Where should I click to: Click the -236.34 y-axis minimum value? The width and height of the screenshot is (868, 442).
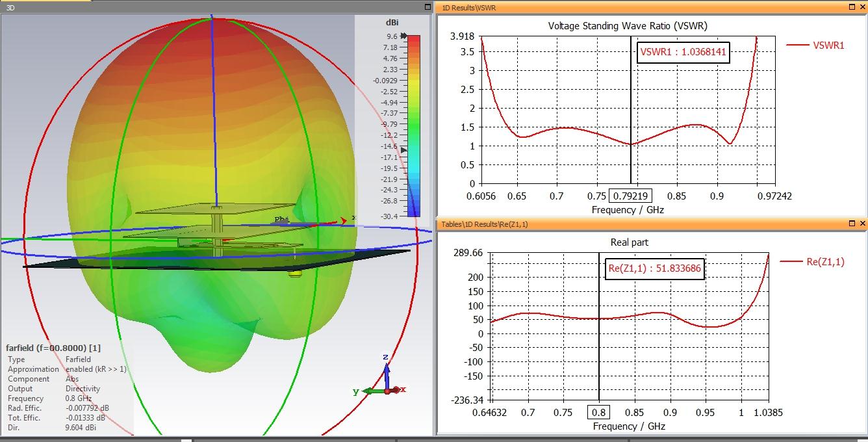click(466, 400)
